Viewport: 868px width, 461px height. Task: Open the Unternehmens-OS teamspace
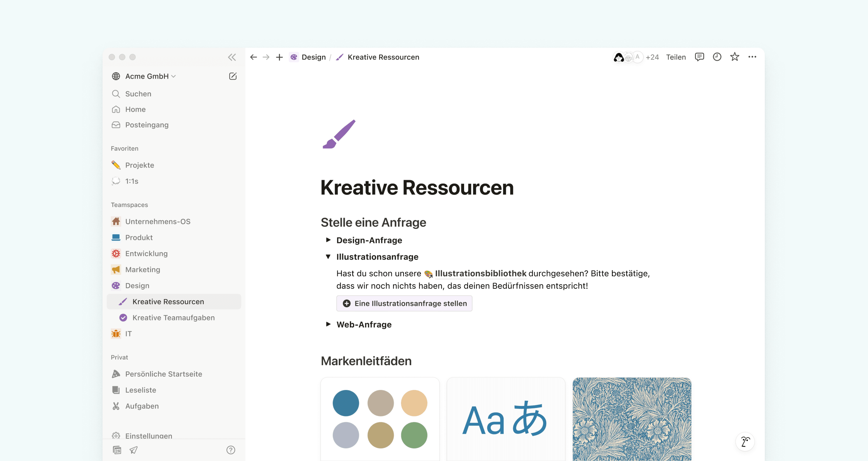pyautogui.click(x=174, y=222)
